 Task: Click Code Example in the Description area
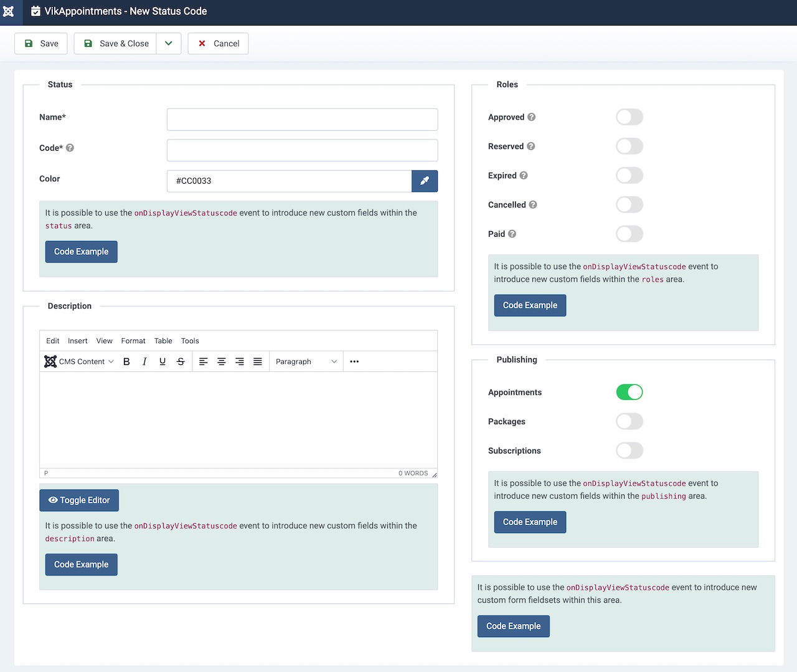pyautogui.click(x=82, y=564)
